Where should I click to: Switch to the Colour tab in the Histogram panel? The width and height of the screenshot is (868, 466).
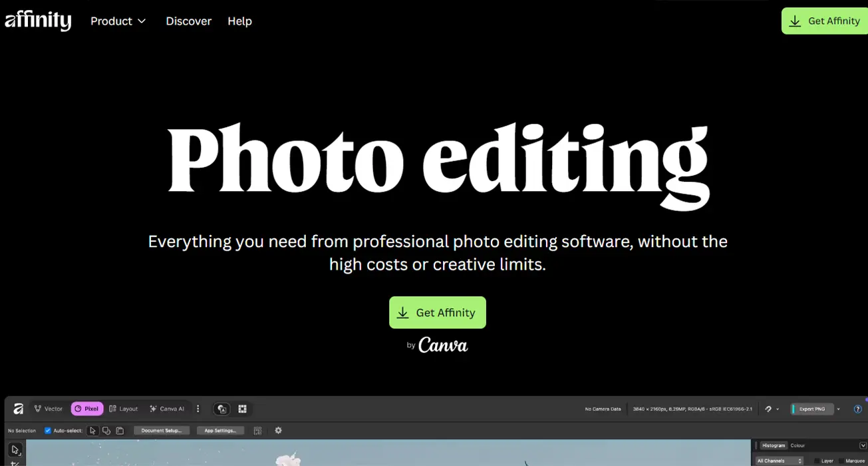(798, 446)
